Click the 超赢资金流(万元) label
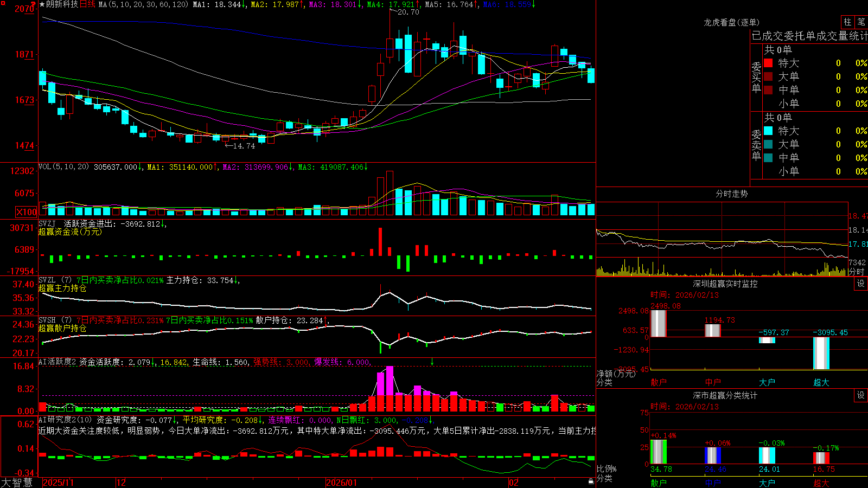This screenshot has height=488, width=868. [x=70, y=232]
